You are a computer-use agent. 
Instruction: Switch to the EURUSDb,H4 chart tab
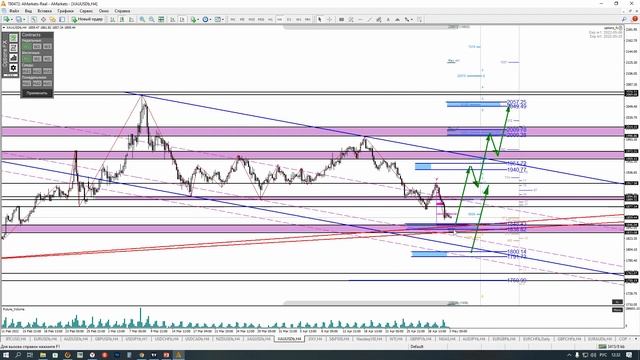click(45, 339)
